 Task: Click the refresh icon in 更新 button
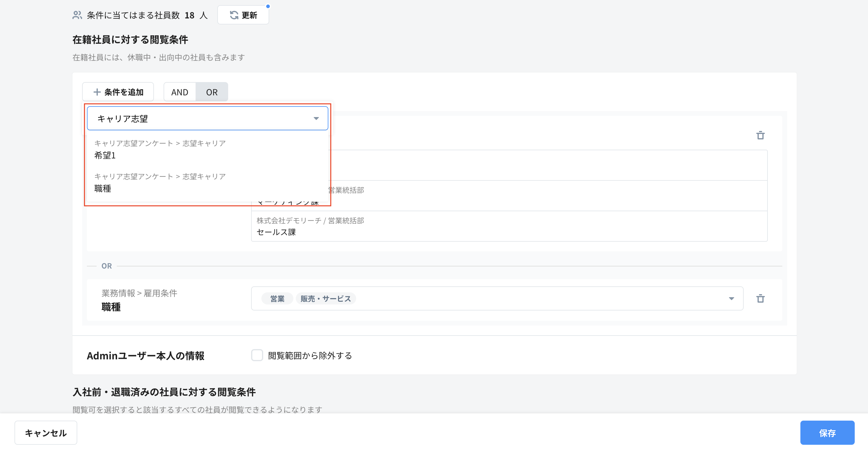pyautogui.click(x=234, y=15)
